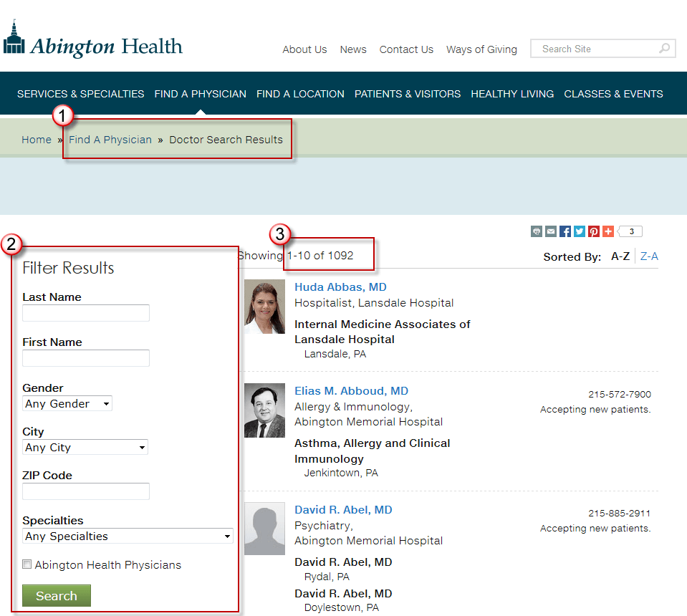Click 'Rydal, PA' location text

pos(327,577)
